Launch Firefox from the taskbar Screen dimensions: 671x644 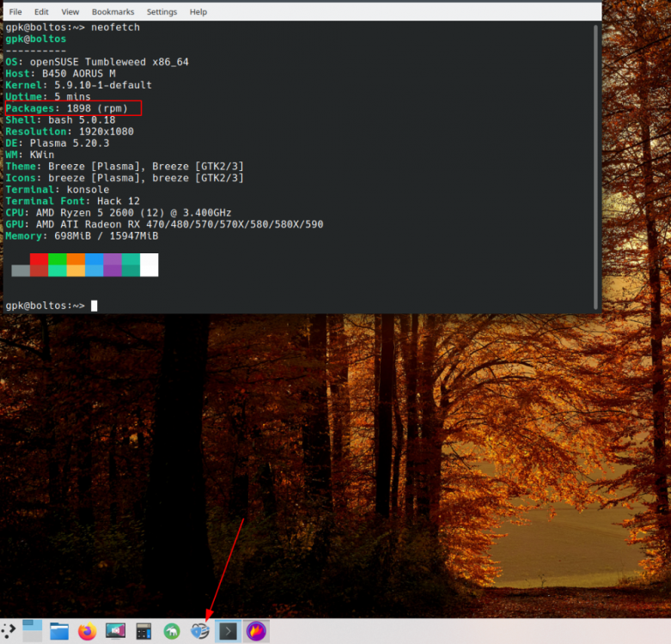[88, 631]
